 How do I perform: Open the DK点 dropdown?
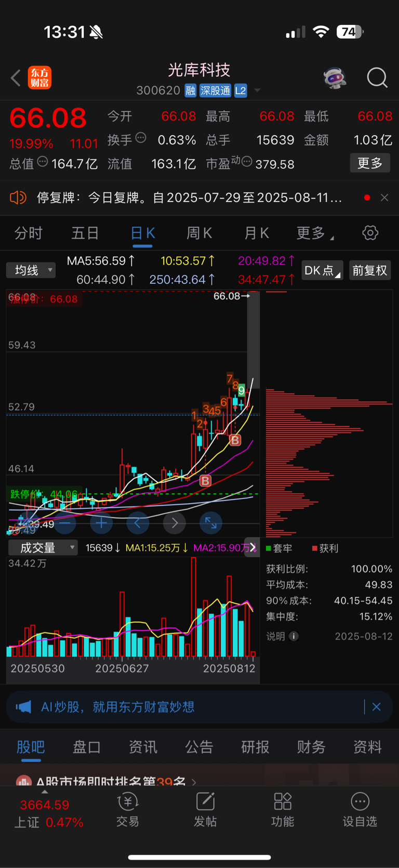click(x=322, y=270)
